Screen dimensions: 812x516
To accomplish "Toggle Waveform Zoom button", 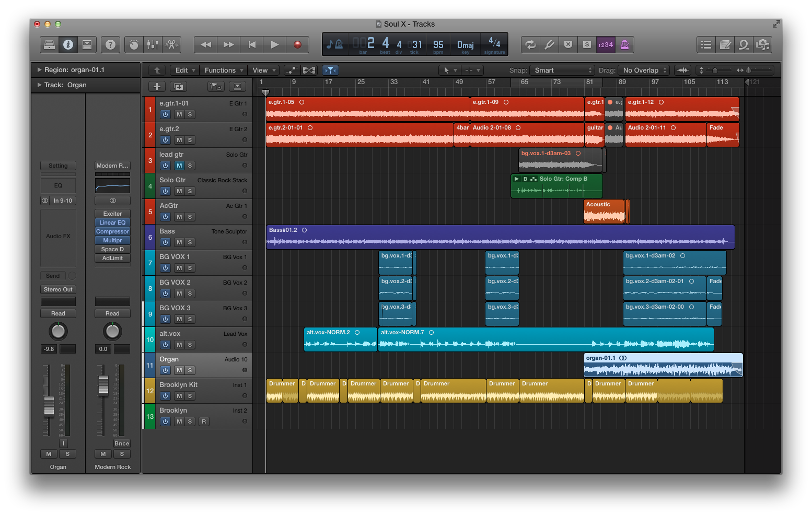I will click(682, 70).
